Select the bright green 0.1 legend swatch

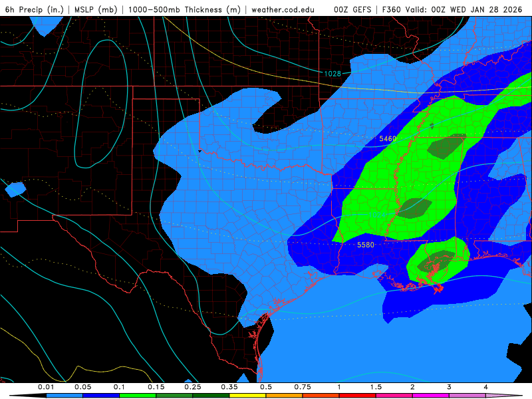tap(138, 396)
